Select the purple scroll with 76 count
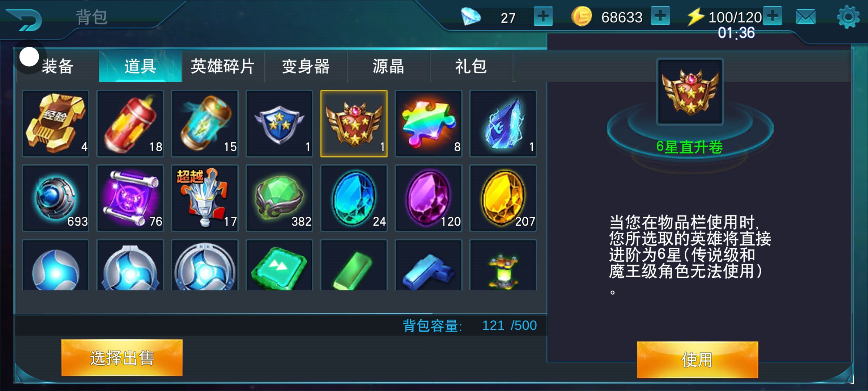Screen dimensions: 868x391 130,198
